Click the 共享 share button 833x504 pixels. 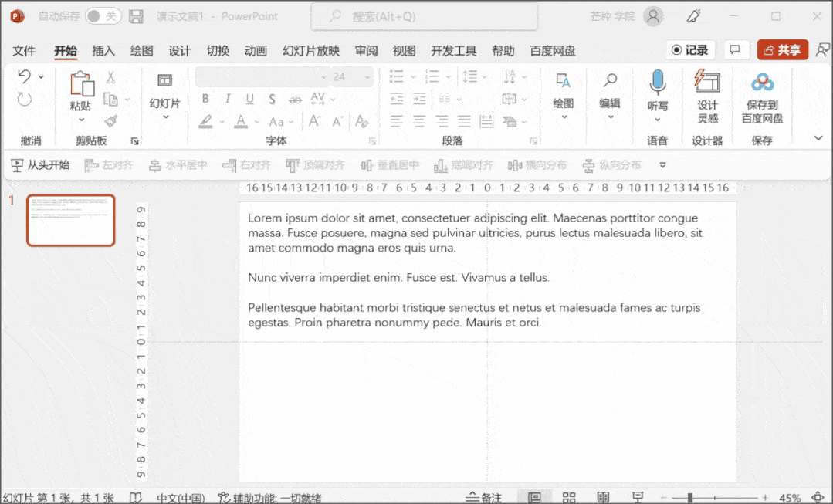[782, 49]
